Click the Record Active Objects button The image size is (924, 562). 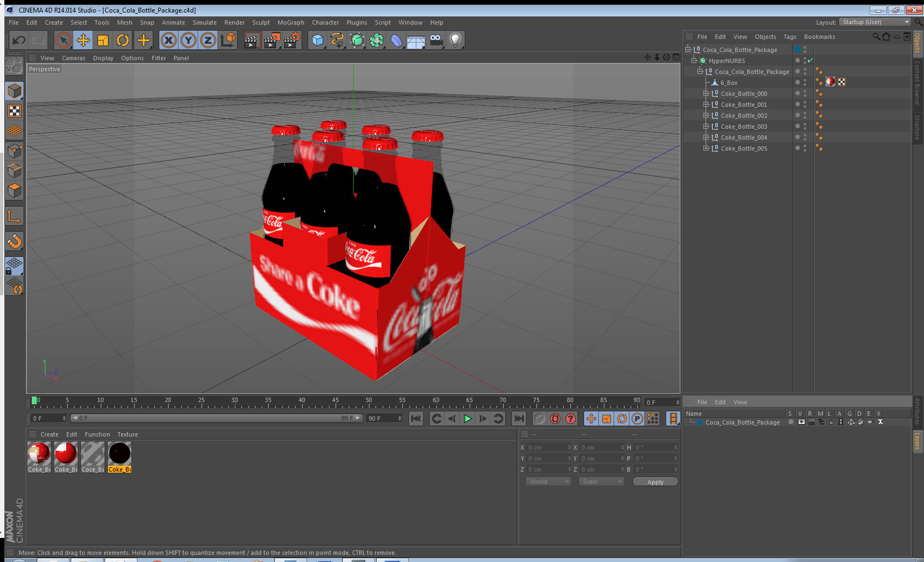[540, 418]
